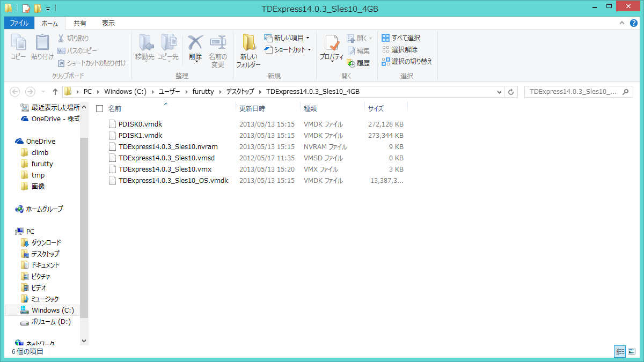Open the Shortcut (ショートカット) dropdown
644x362 pixels.
[x=288, y=50]
